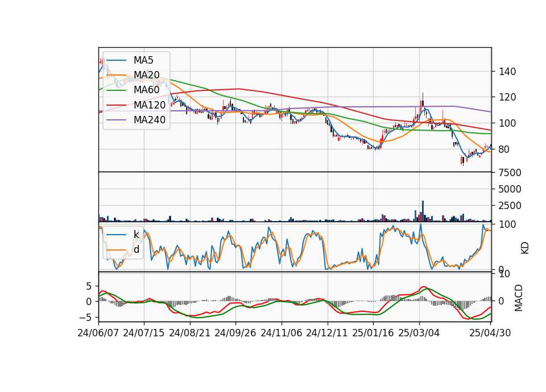Click the purple MA240 legend line sample
This screenshot has width=546, height=392.
click(116, 120)
